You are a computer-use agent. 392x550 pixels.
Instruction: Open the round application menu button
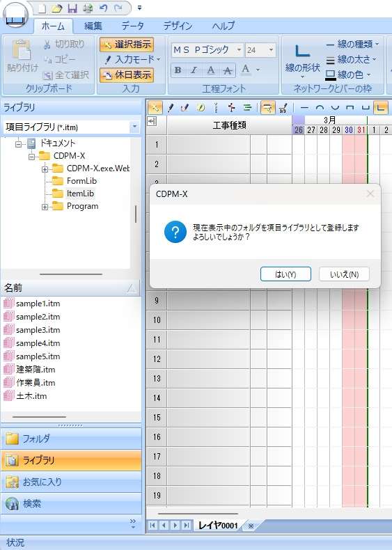[15, 15]
